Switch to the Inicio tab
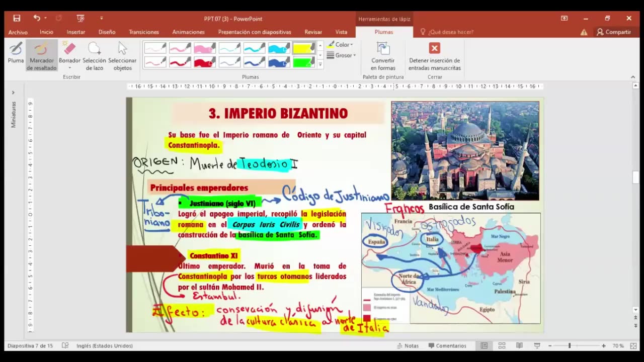Viewport: 644px width, 362px height. (46, 32)
